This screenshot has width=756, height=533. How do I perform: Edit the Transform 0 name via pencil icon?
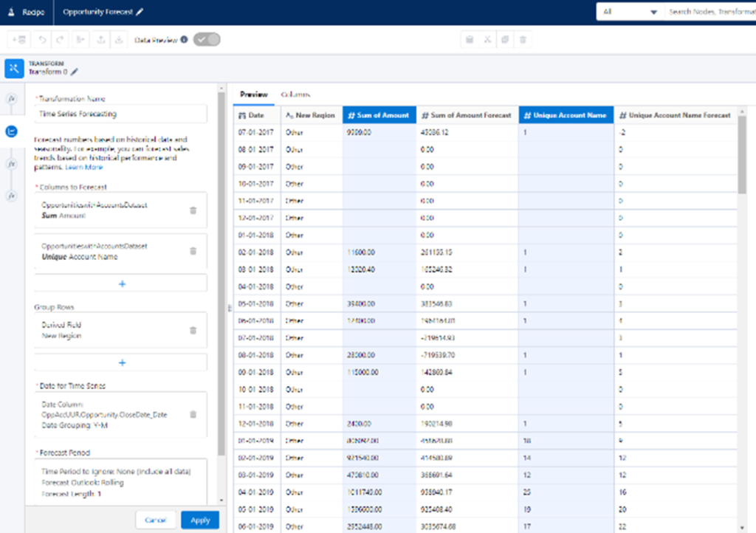click(73, 72)
